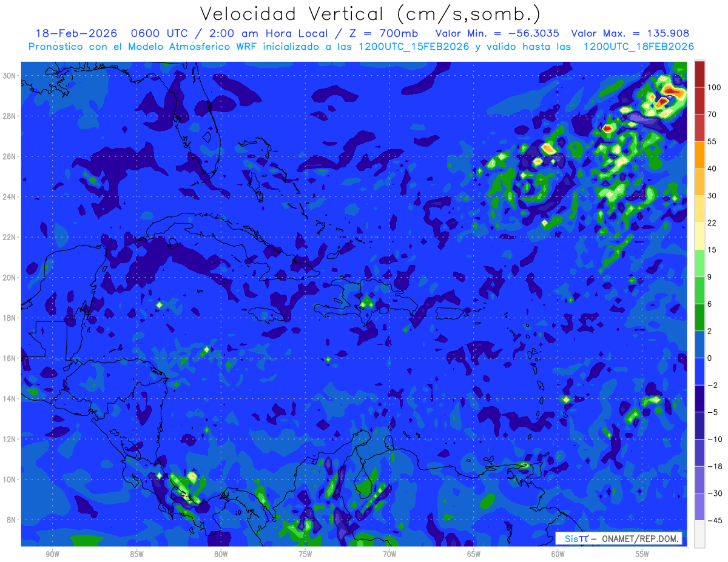Select the purple swatch between -18 and -10
The height and width of the screenshot is (562, 728).
coord(699,452)
